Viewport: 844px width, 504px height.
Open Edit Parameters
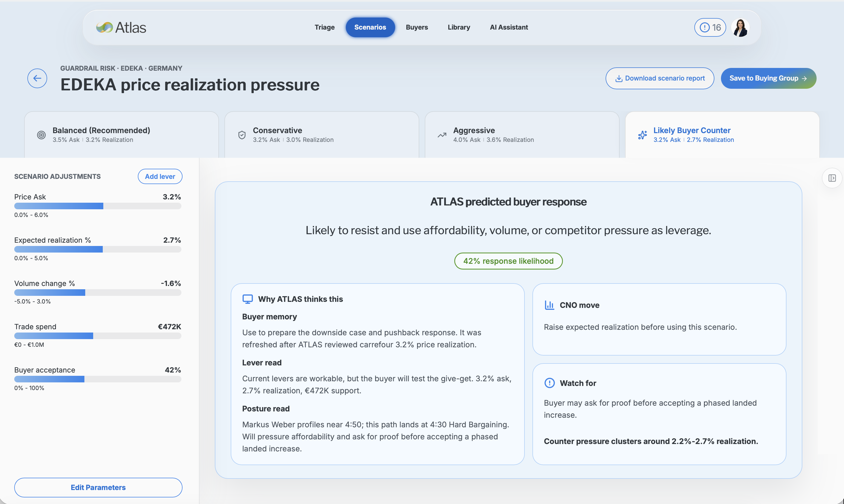(98, 488)
